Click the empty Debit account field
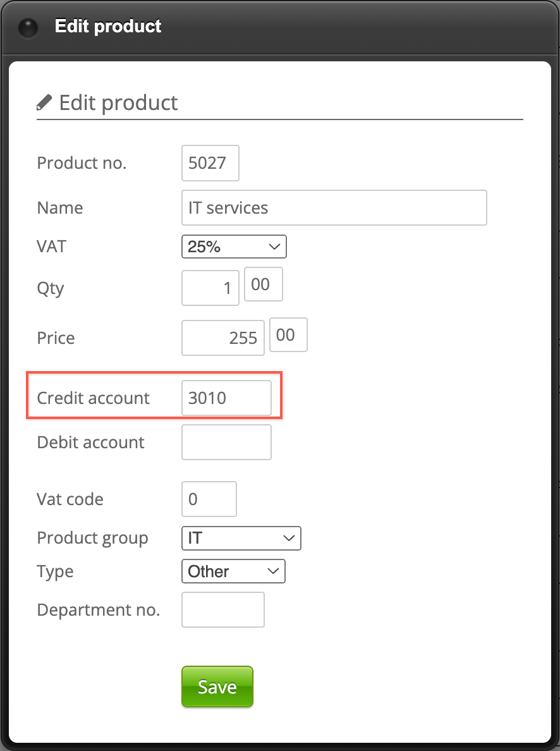The height and width of the screenshot is (751, 560). (x=226, y=443)
